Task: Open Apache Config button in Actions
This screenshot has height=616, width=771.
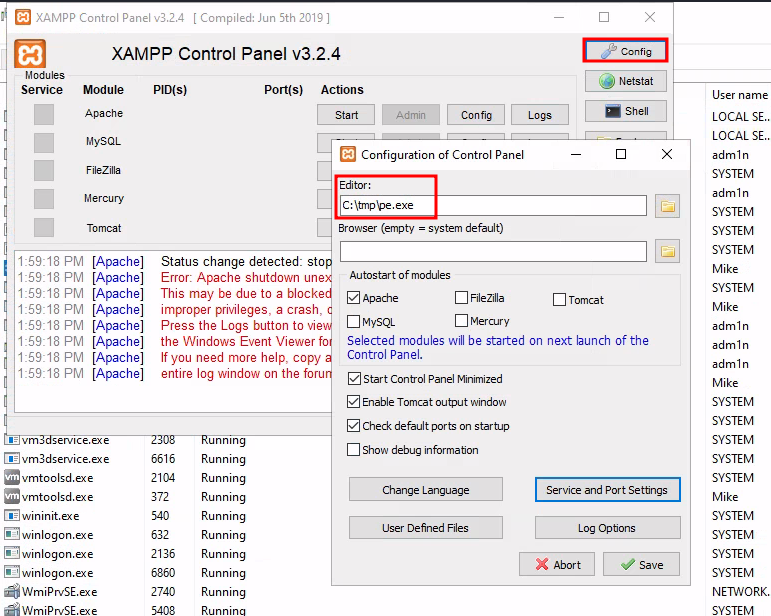Action: (476, 115)
